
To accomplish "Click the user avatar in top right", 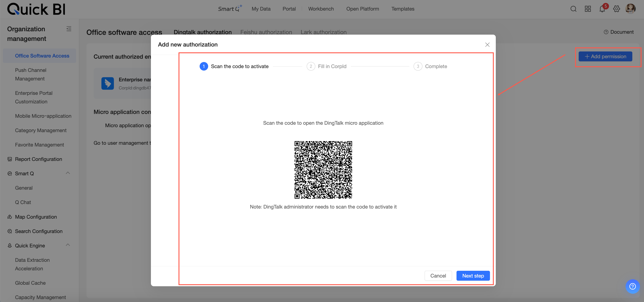I will click(x=630, y=9).
